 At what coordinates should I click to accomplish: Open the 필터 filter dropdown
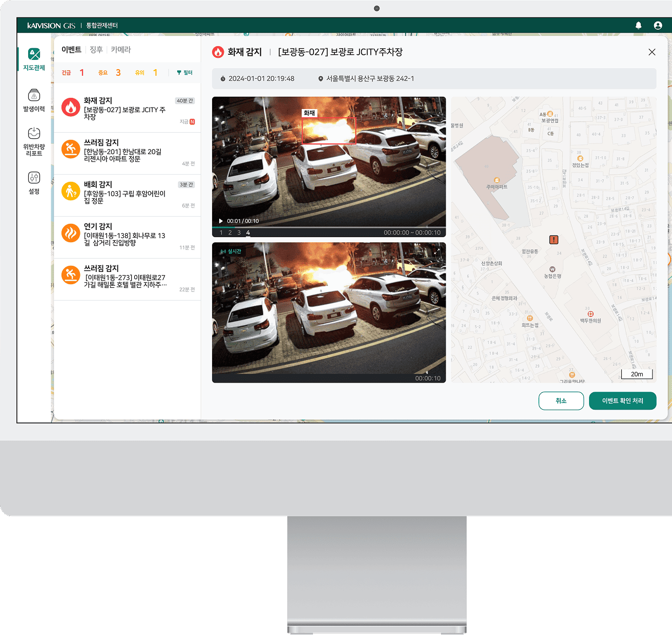(x=184, y=73)
